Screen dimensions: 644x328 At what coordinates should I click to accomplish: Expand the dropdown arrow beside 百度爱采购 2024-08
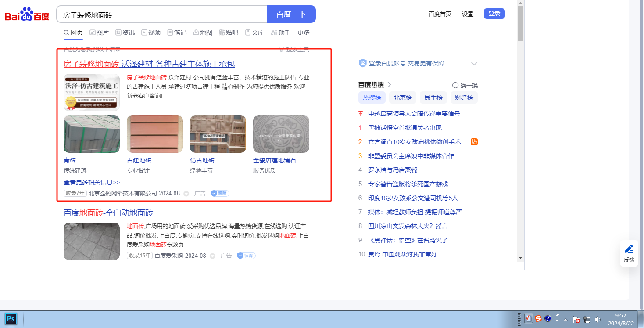click(212, 256)
